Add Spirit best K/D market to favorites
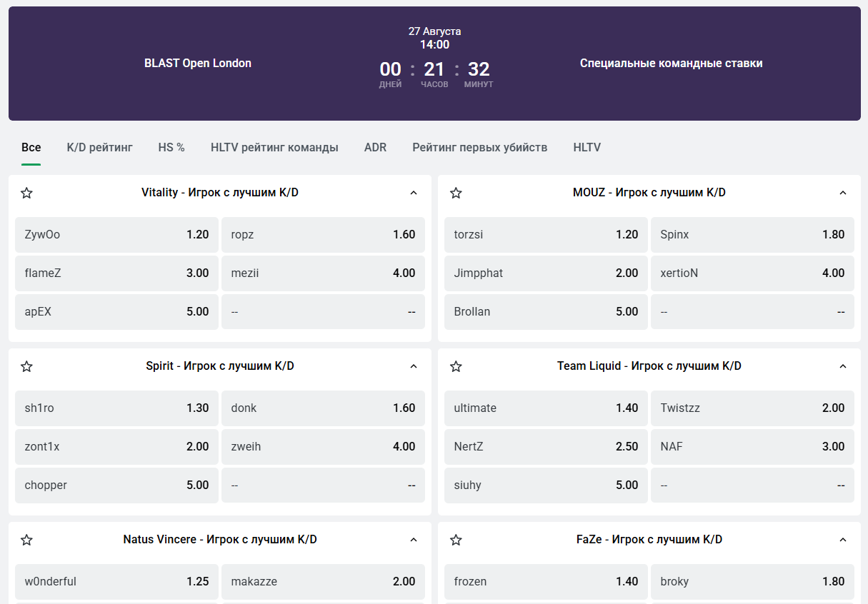Image resolution: width=868 pixels, height=604 pixels. (x=26, y=366)
